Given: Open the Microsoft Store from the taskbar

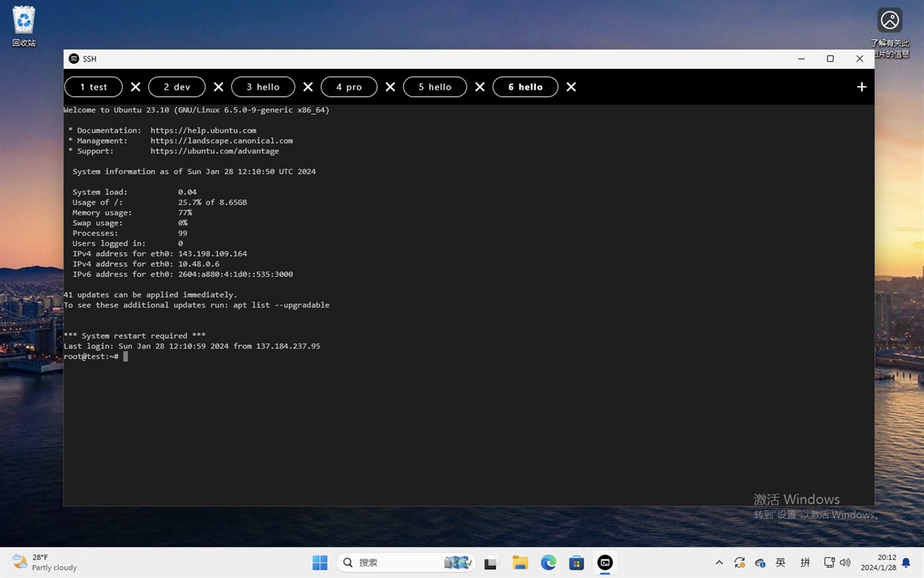Looking at the screenshot, I should point(577,563).
